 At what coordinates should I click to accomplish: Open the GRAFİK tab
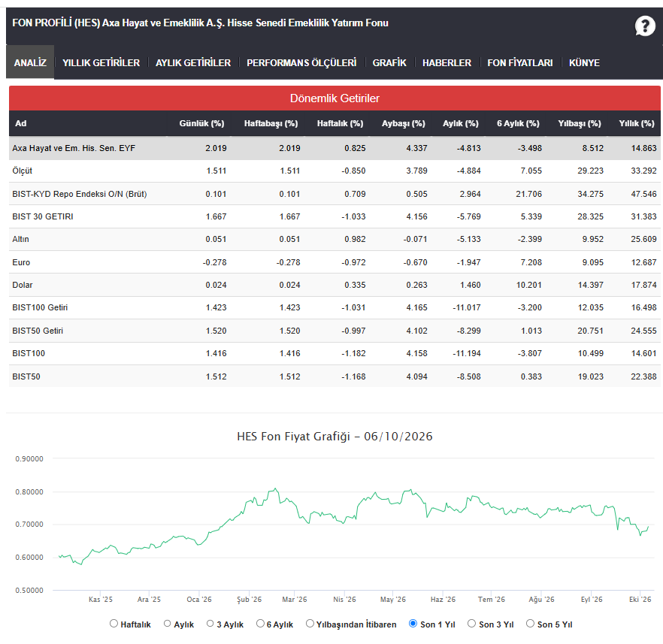click(389, 62)
